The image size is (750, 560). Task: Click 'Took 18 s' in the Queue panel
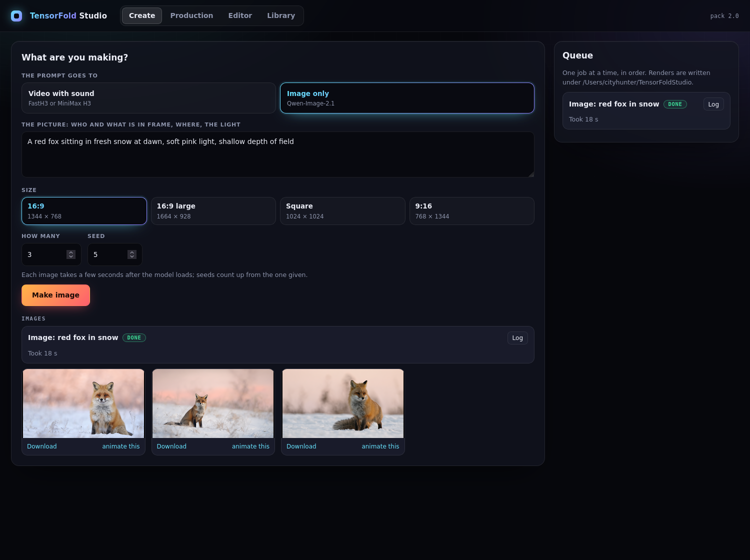(583, 119)
